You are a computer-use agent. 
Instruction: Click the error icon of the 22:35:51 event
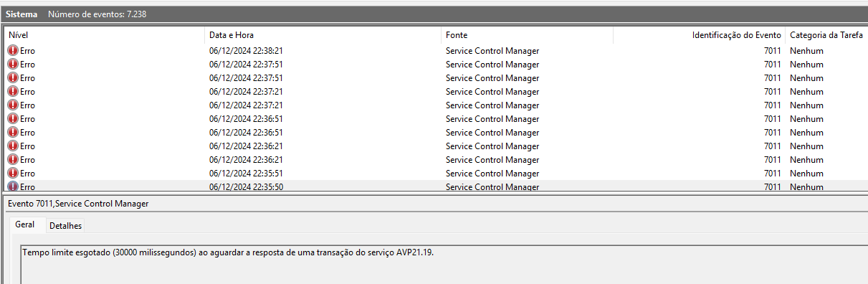click(x=13, y=174)
